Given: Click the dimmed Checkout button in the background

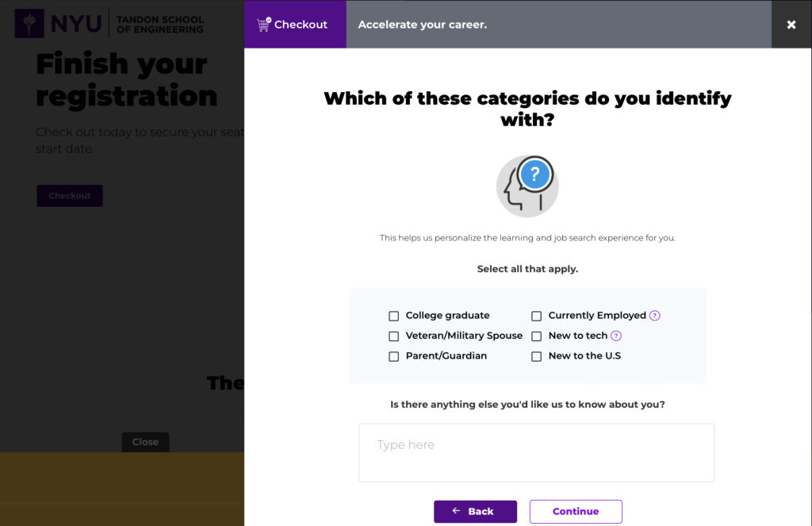Looking at the screenshot, I should (x=70, y=196).
